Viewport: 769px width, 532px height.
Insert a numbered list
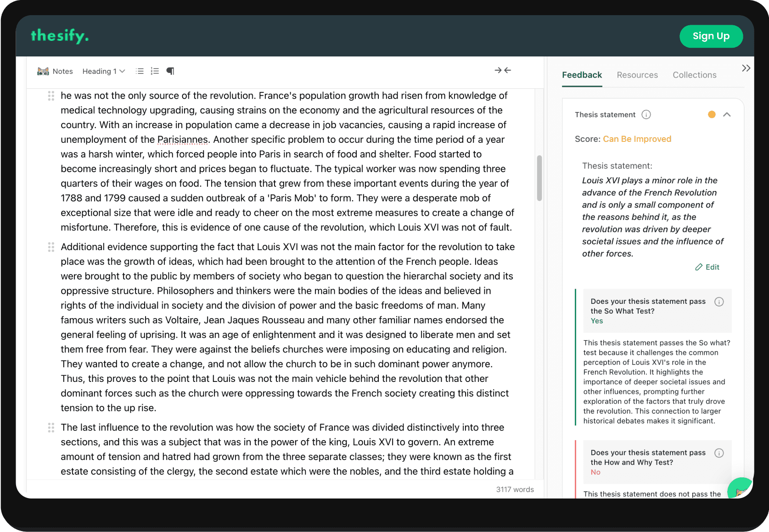155,71
